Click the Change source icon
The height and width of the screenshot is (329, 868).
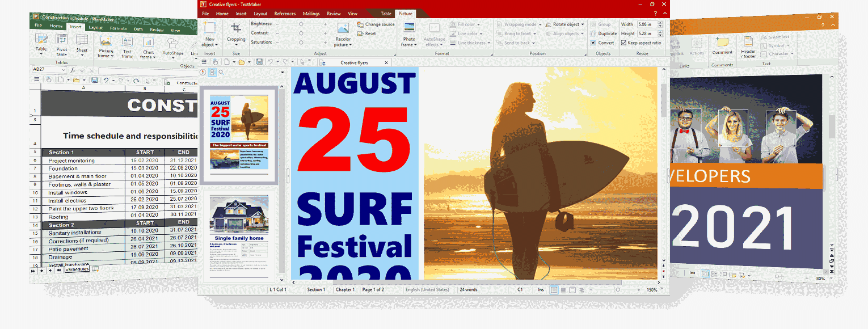(360, 24)
